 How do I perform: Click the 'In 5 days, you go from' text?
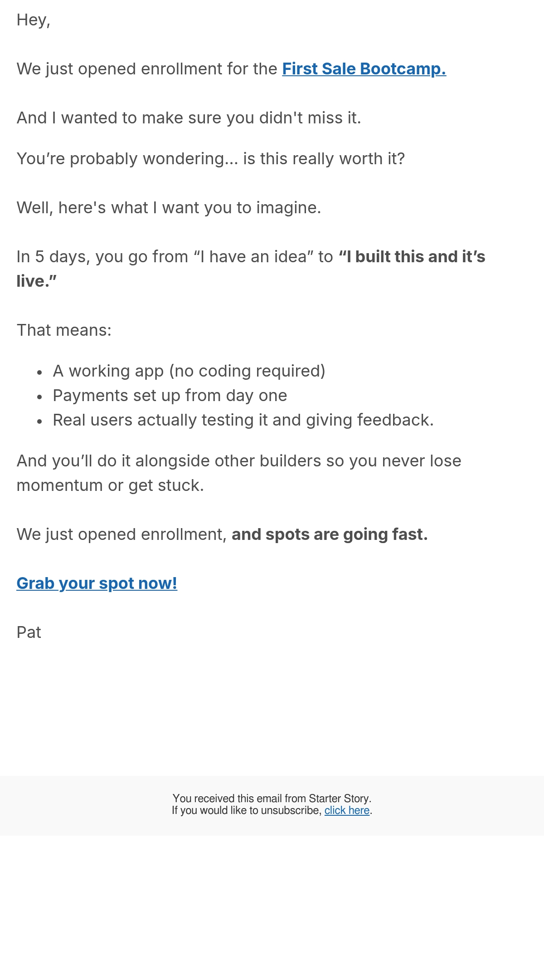pyautogui.click(x=102, y=257)
